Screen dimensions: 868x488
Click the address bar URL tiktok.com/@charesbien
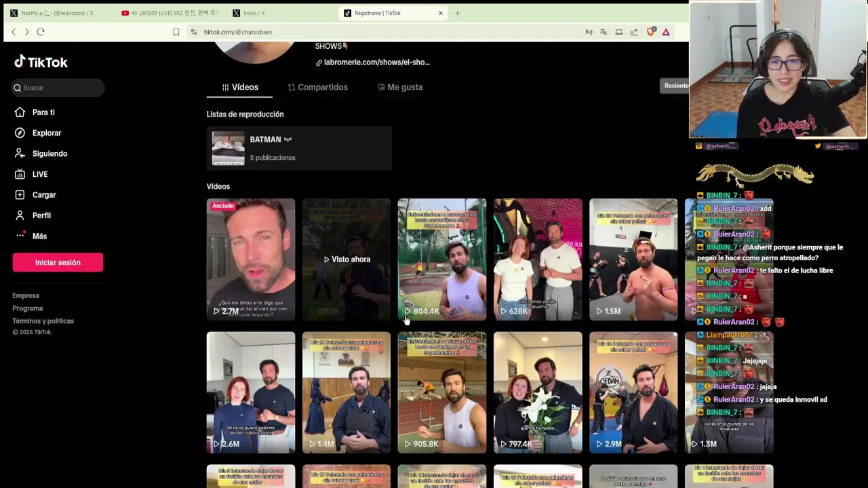click(237, 32)
